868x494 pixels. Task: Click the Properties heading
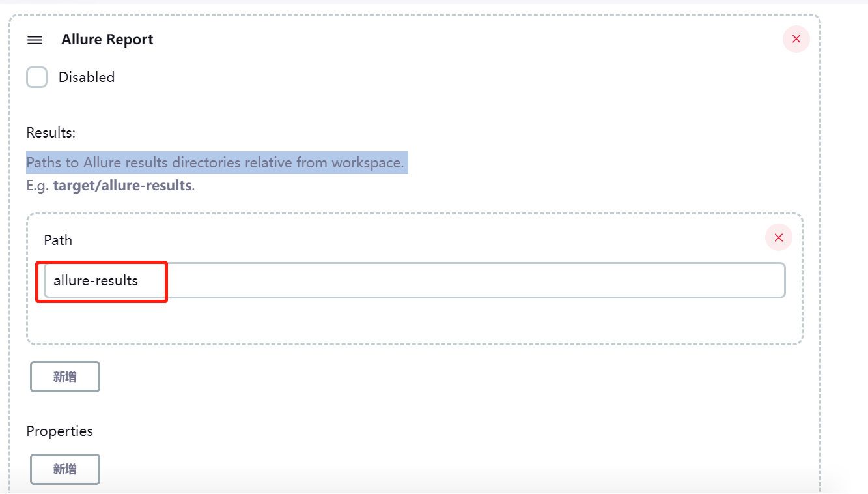coord(59,431)
